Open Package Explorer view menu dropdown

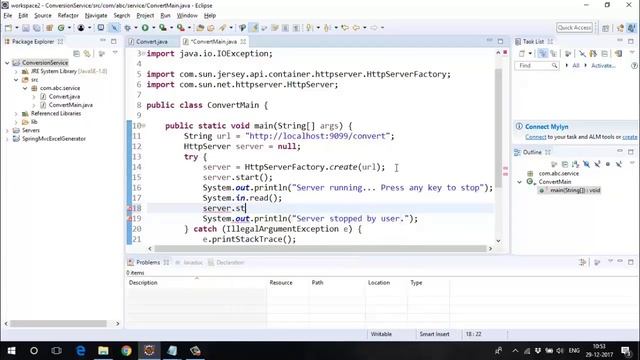[x=115, y=53]
